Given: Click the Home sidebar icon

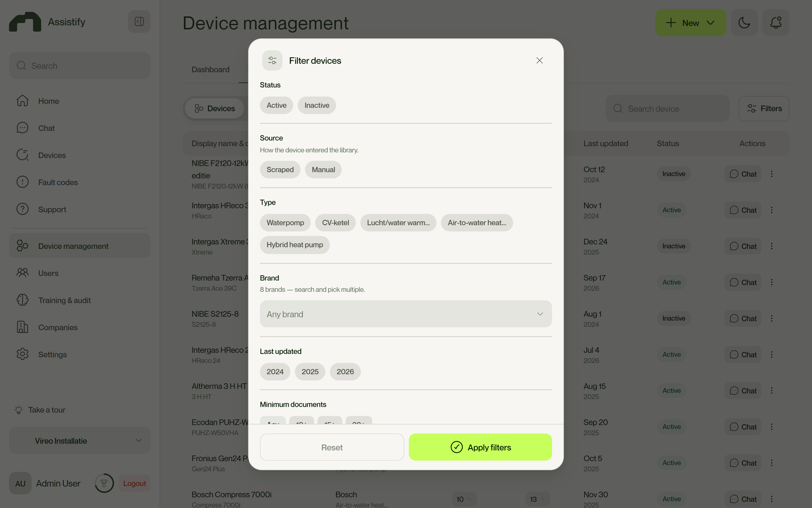Looking at the screenshot, I should [23, 101].
